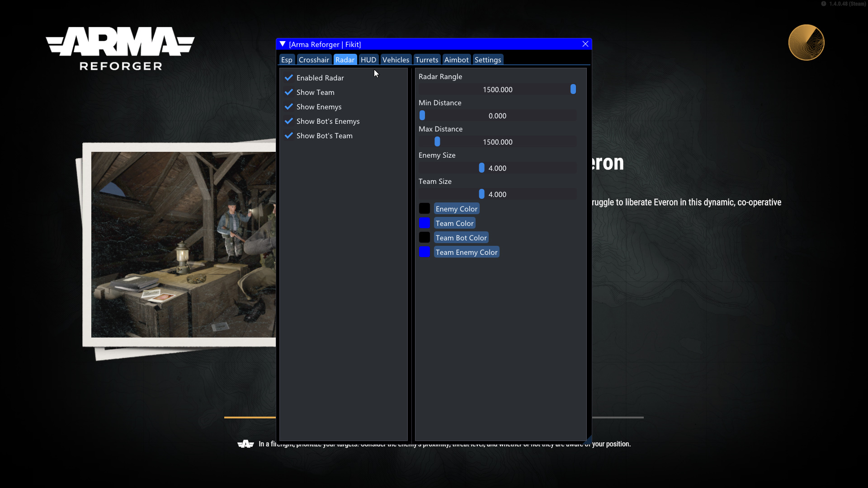Open the blue Team Color swatch
868x488 pixels.
pyautogui.click(x=425, y=223)
